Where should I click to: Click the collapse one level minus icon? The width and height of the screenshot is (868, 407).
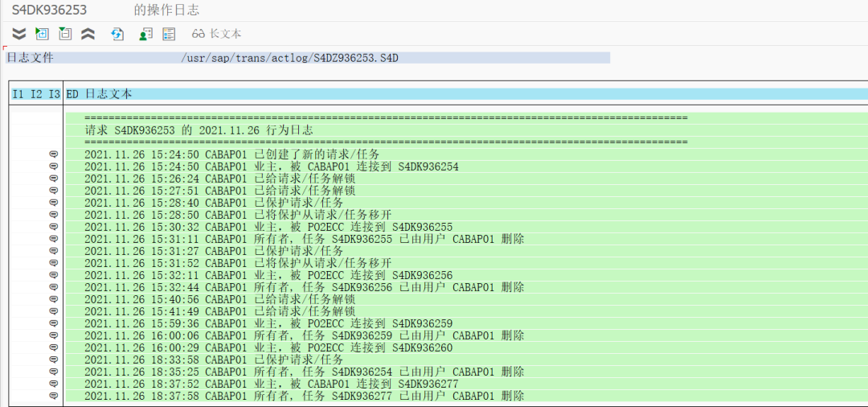(65, 35)
